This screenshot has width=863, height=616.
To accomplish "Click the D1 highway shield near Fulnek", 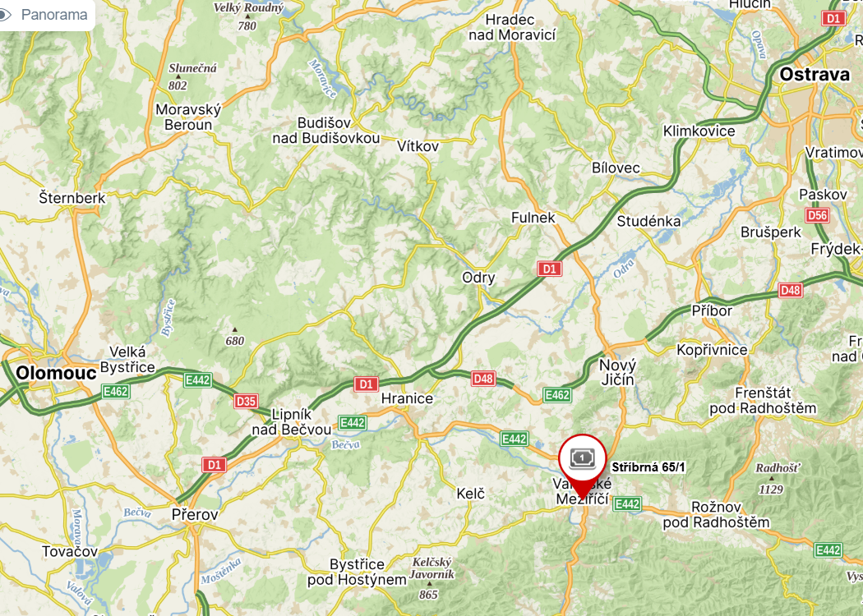I will point(549,269).
